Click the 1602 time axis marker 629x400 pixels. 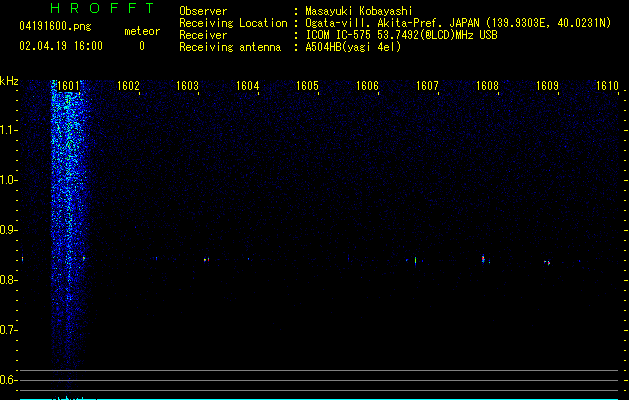128,86
